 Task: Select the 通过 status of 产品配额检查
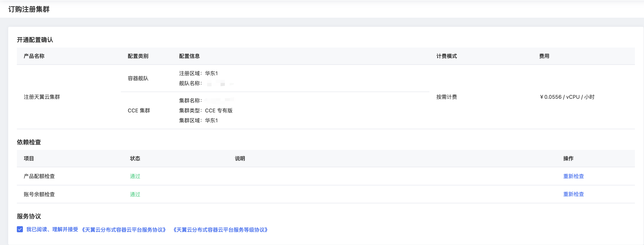pyautogui.click(x=135, y=176)
